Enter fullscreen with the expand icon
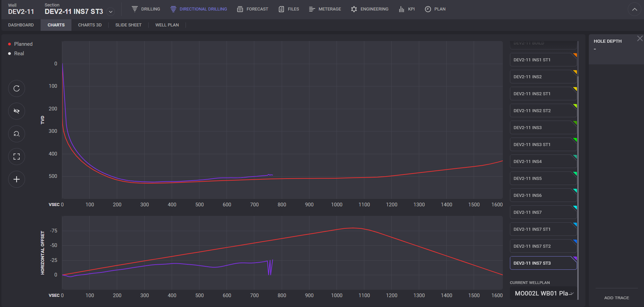This screenshot has width=644, height=307. click(x=17, y=157)
